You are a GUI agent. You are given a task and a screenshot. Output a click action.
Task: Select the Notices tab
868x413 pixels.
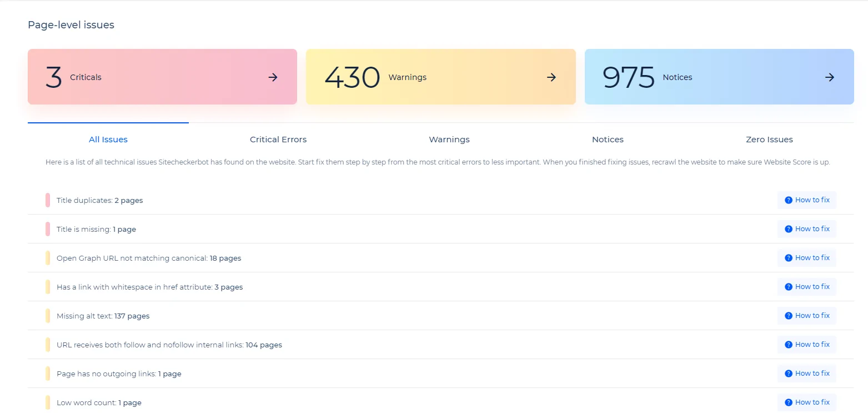[x=608, y=140]
